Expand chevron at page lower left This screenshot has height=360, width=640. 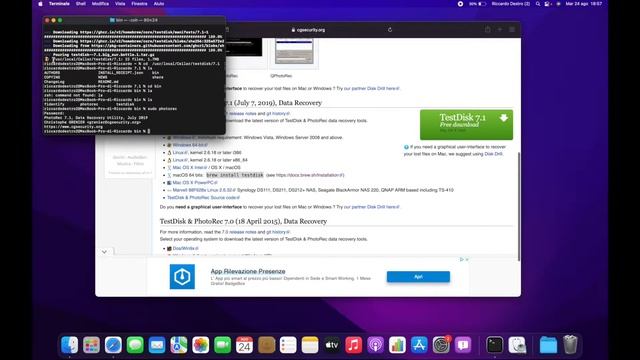[104, 252]
